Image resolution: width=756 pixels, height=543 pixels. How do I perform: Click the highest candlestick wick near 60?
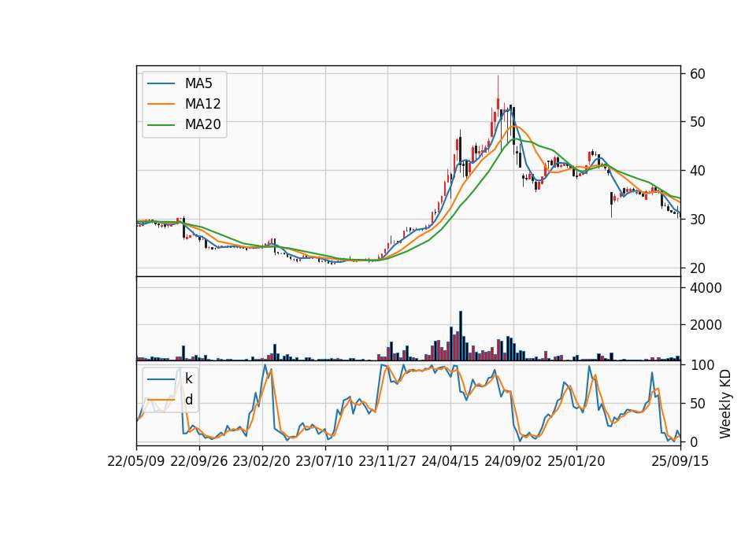point(498,87)
